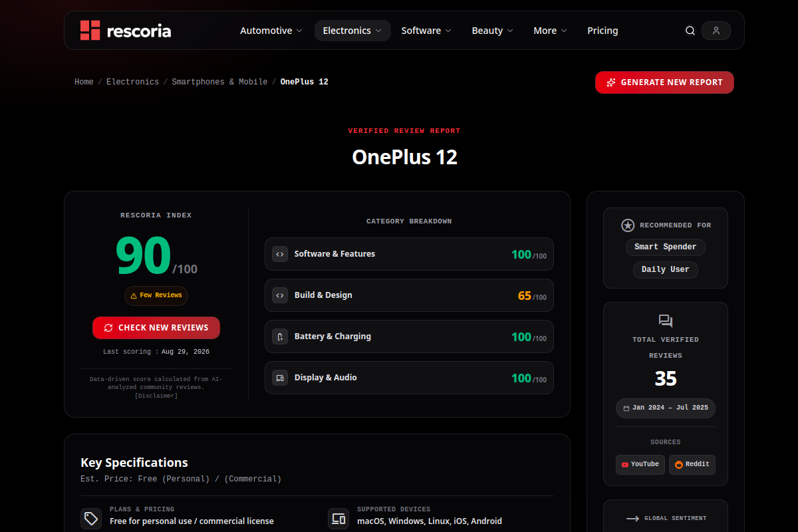This screenshot has width=798, height=532.
Task: Open the Reddit source
Action: tap(692, 464)
